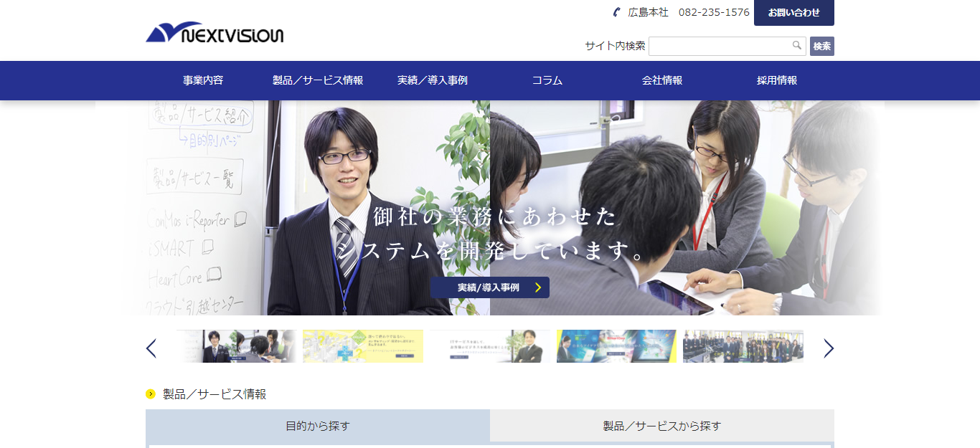Select 実績/導入事例 in navigation bar
The width and height of the screenshot is (980, 448).
(x=433, y=80)
